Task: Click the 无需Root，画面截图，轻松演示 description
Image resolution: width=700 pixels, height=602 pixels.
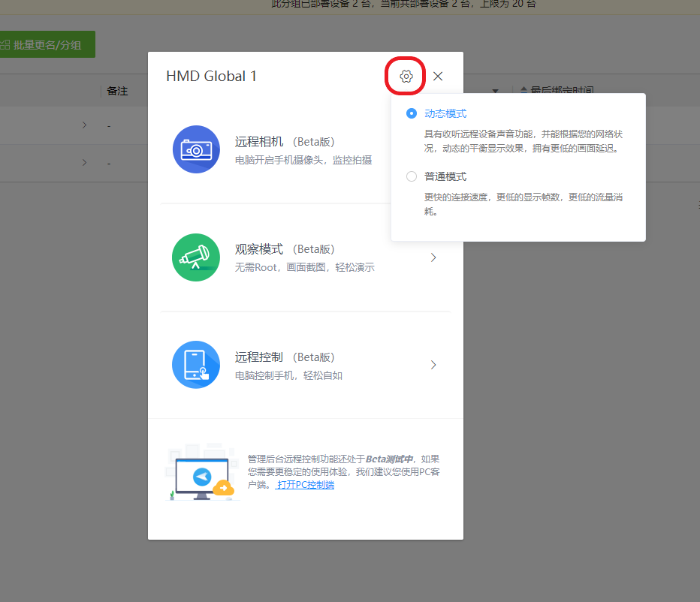Action: (x=304, y=267)
